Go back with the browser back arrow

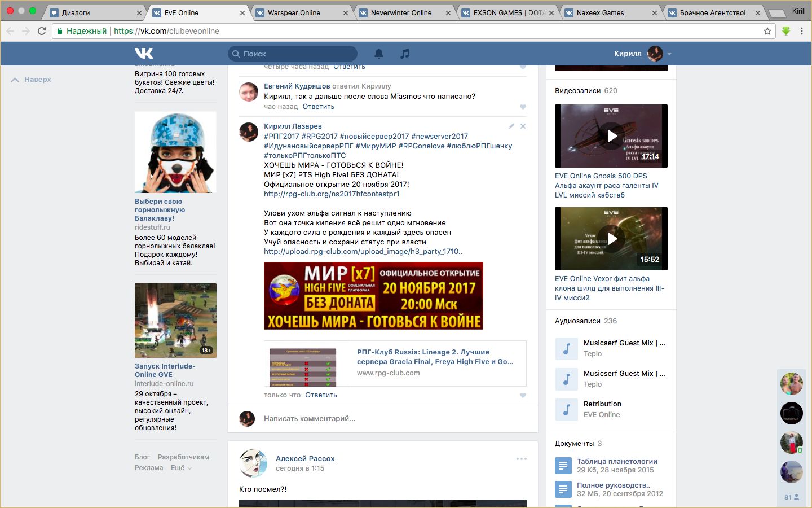pos(10,31)
